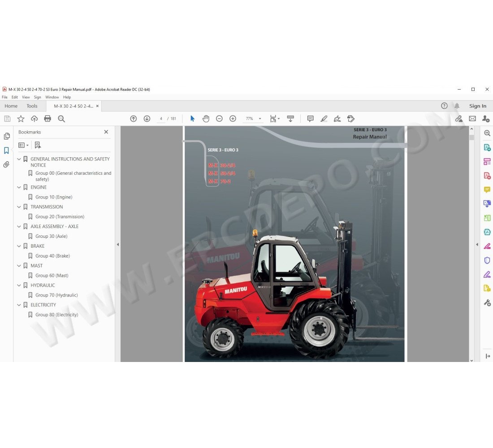Collapse the HYDRAULIC bookmark
493x448 pixels.
19,285
